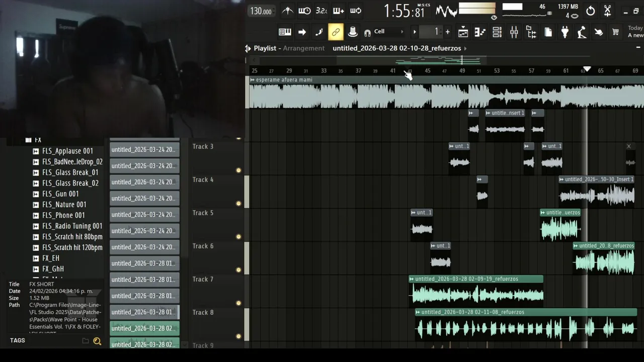The width and height of the screenshot is (644, 362).
Task: Toggle loop recording
Action: (356, 11)
